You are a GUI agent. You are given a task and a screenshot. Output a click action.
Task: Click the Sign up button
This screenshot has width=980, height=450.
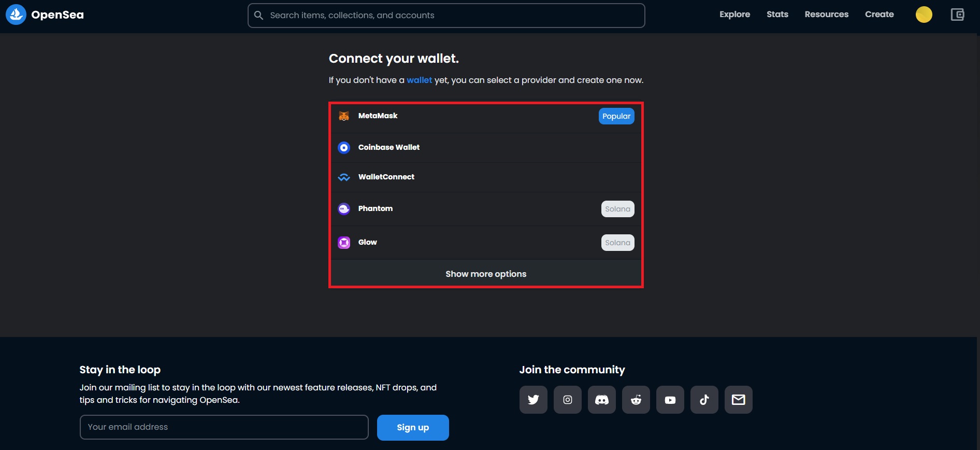pos(413,428)
